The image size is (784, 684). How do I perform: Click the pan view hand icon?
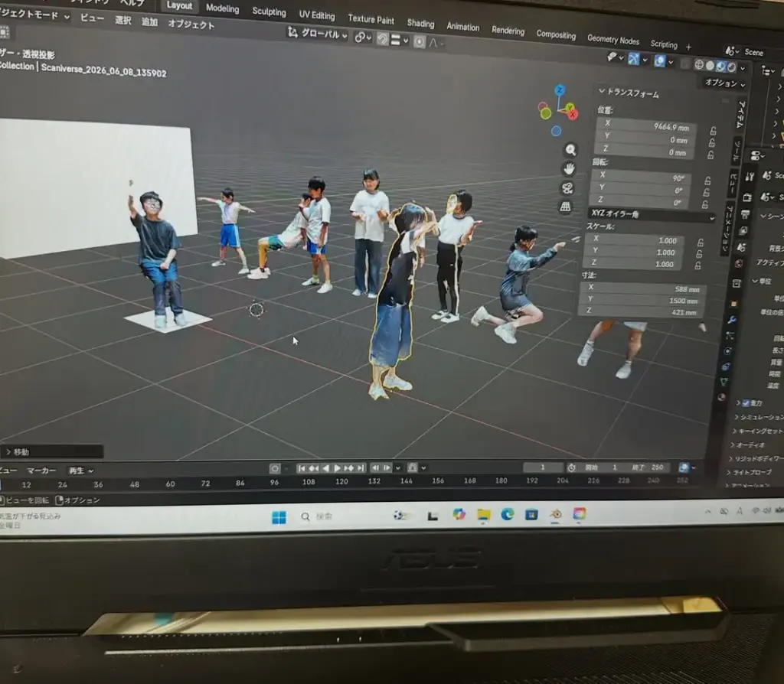point(569,169)
